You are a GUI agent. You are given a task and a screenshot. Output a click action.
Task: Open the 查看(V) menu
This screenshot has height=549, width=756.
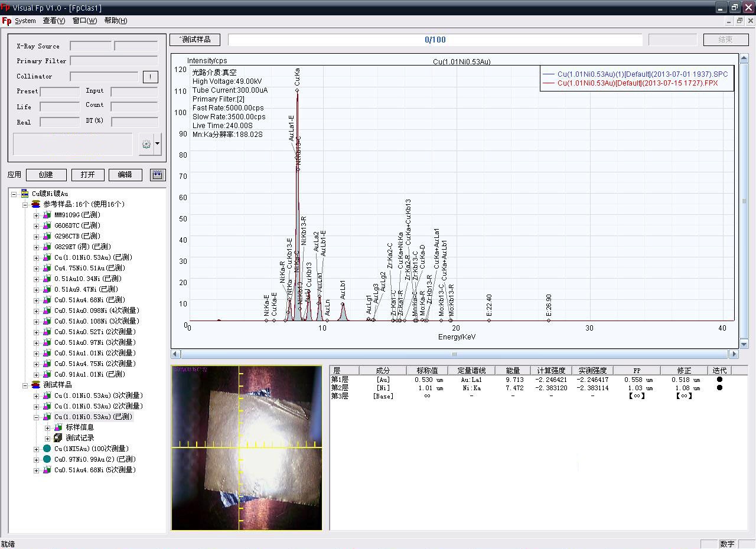[54, 21]
